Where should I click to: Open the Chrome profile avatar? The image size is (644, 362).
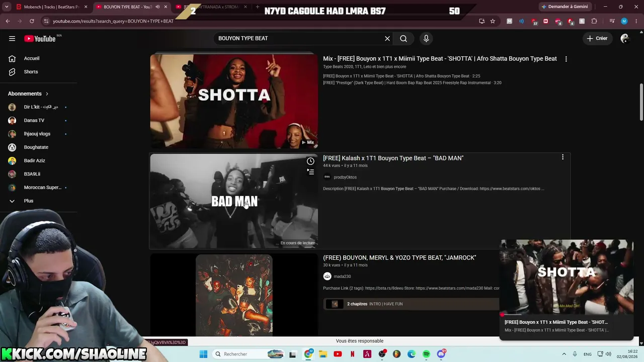point(624,21)
